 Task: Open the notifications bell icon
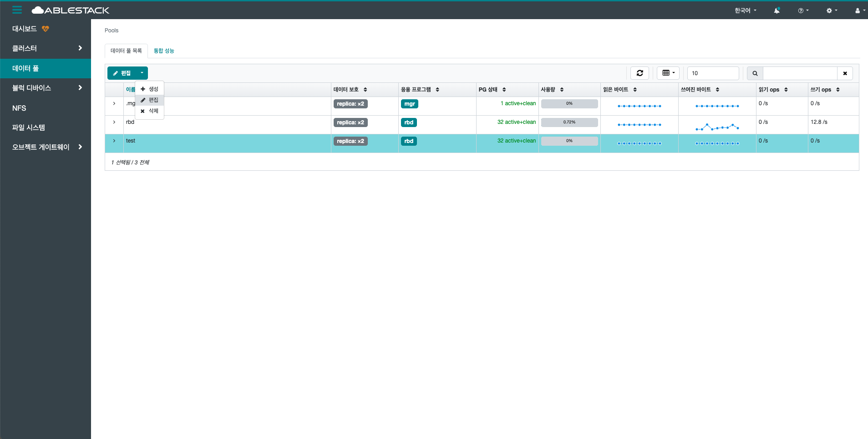click(x=777, y=10)
